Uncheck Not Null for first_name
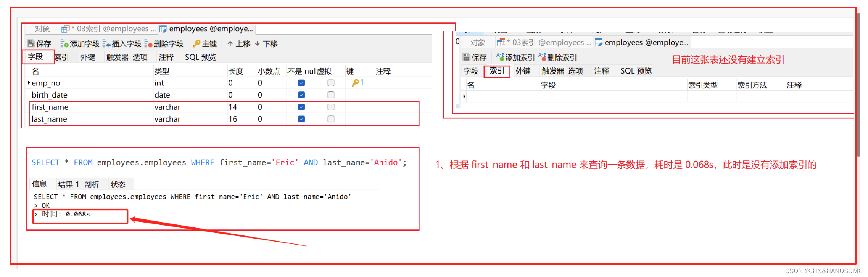The image size is (868, 277). [301, 107]
